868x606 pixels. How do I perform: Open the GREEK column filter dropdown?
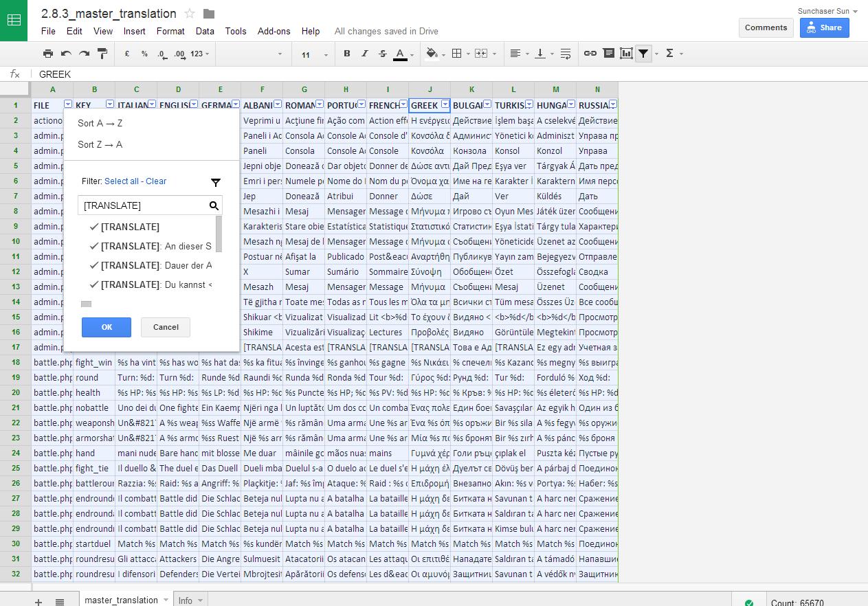[445, 105]
